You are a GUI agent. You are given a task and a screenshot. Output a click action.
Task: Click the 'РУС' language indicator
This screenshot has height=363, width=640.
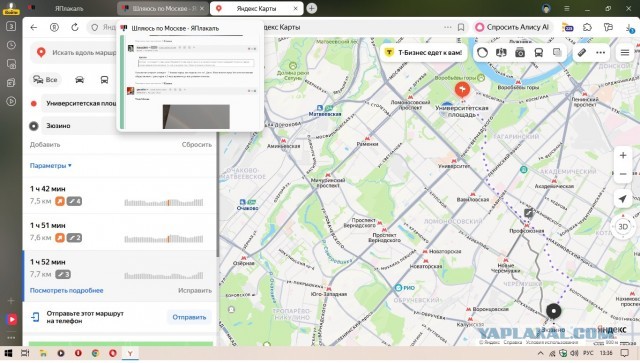[x=588, y=353]
